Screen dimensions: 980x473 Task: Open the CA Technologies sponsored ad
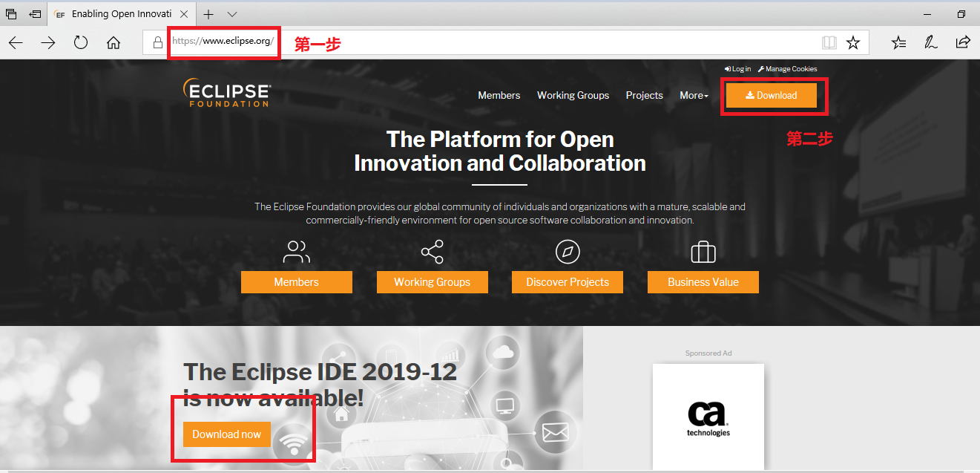708,418
